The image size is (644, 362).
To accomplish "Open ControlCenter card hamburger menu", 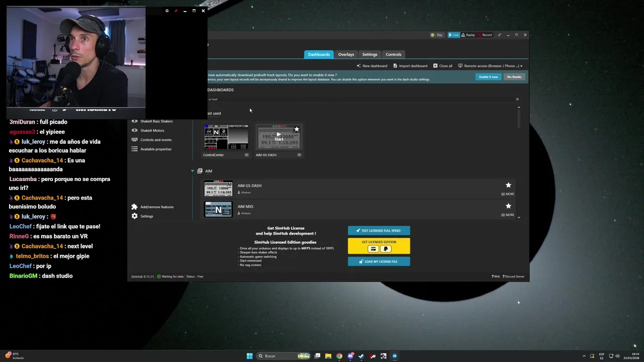I will (247, 155).
